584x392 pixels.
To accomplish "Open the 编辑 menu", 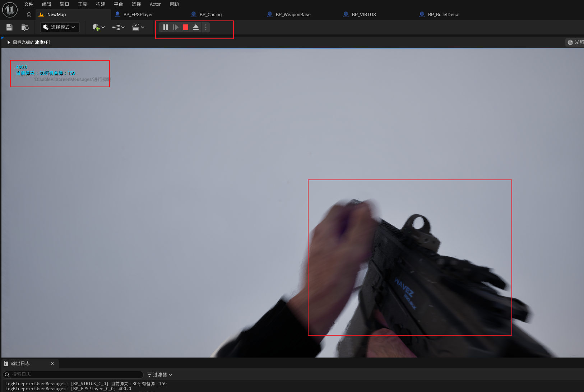I will [47, 4].
